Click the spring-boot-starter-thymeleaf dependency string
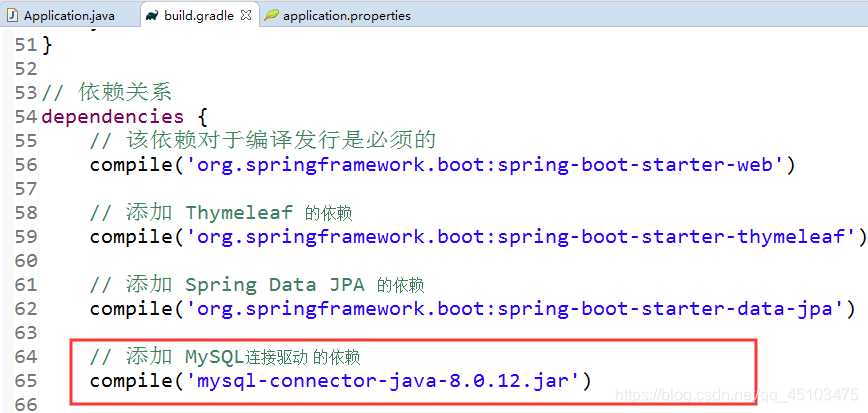 coord(520,237)
